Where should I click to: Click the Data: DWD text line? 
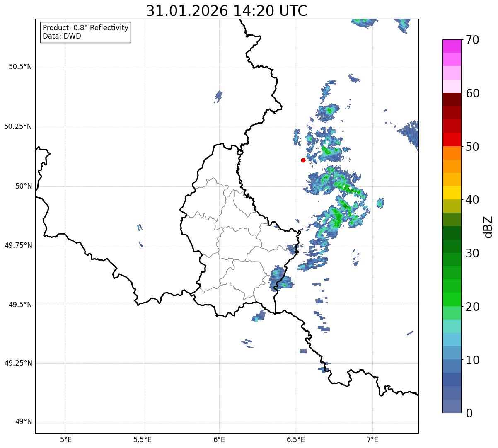click(62, 36)
